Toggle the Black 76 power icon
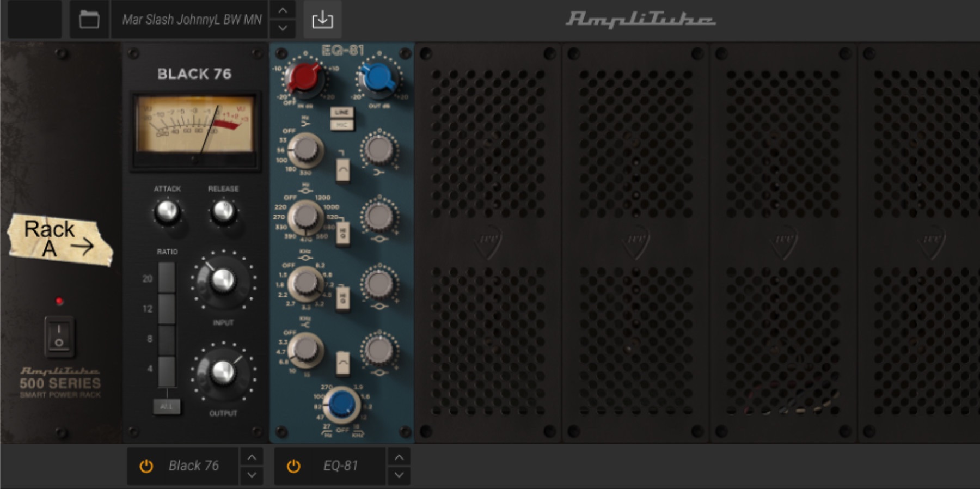The height and width of the screenshot is (489, 980). pyautogui.click(x=146, y=466)
